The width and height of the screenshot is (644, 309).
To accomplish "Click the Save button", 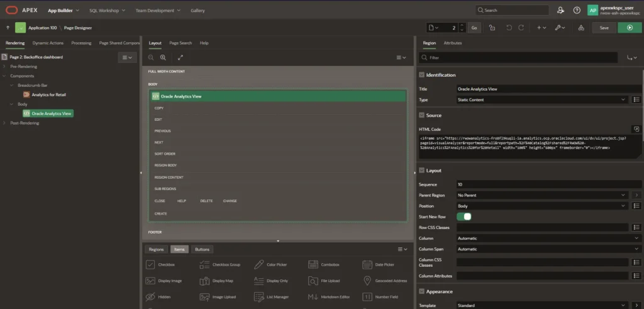I will coord(604,28).
